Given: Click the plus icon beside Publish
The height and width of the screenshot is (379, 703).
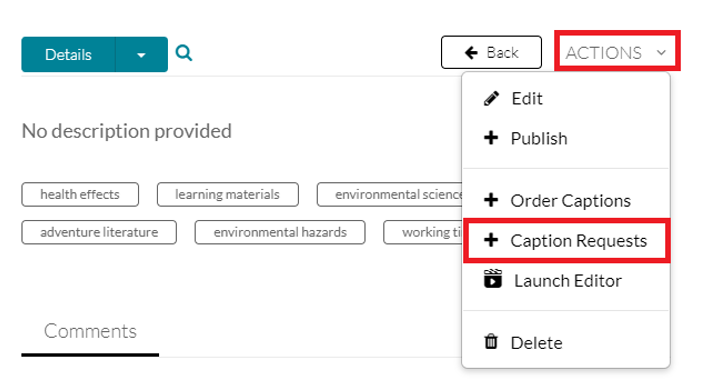Looking at the screenshot, I should 491,138.
